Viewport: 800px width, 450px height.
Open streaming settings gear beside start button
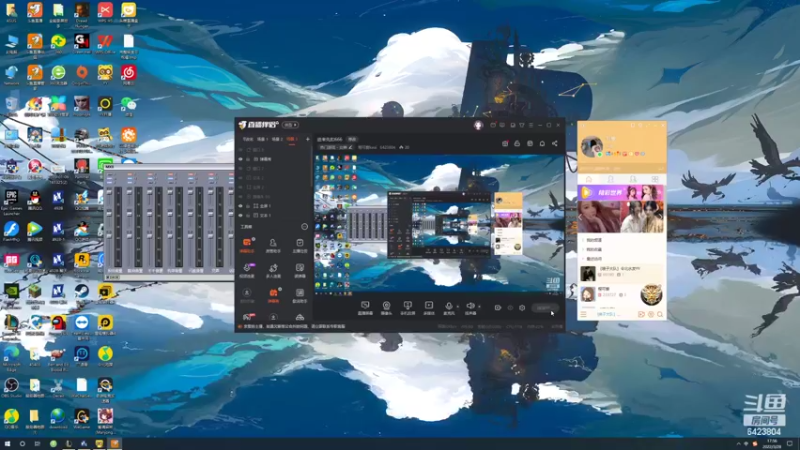522,308
